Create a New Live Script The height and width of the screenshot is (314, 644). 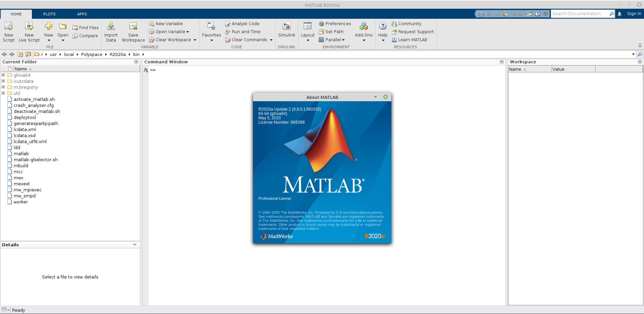click(x=29, y=32)
